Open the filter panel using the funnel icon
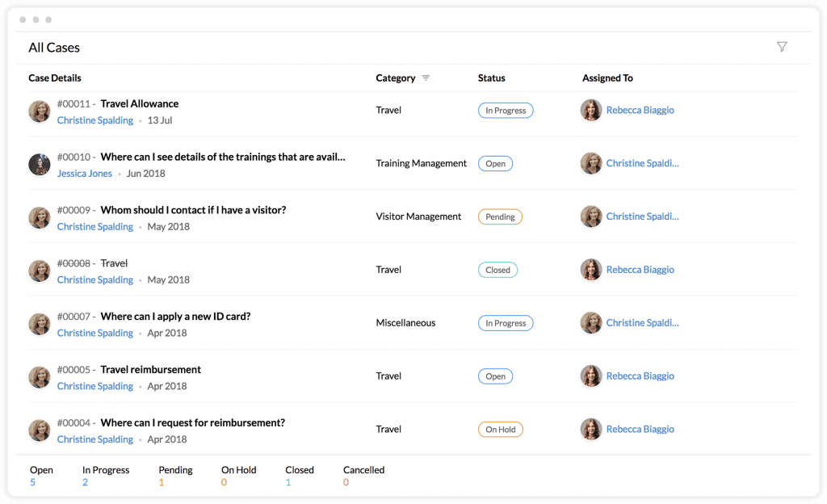827x504 pixels. coord(782,47)
